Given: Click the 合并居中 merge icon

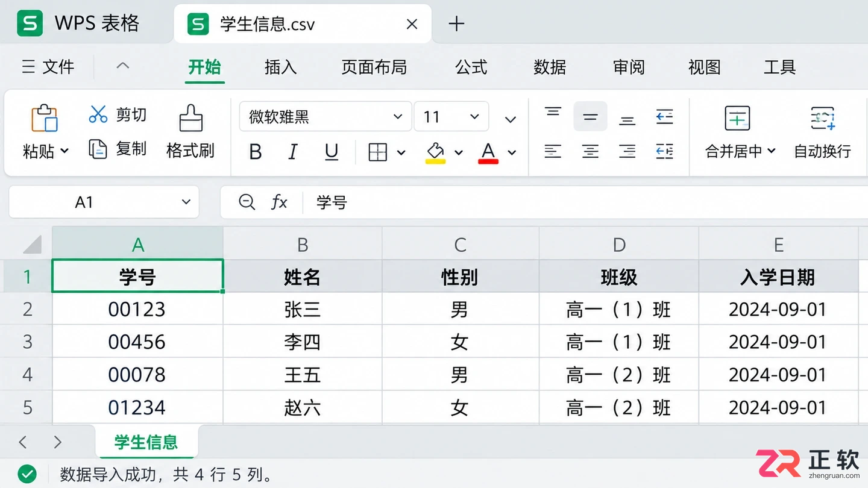Looking at the screenshot, I should 737,118.
